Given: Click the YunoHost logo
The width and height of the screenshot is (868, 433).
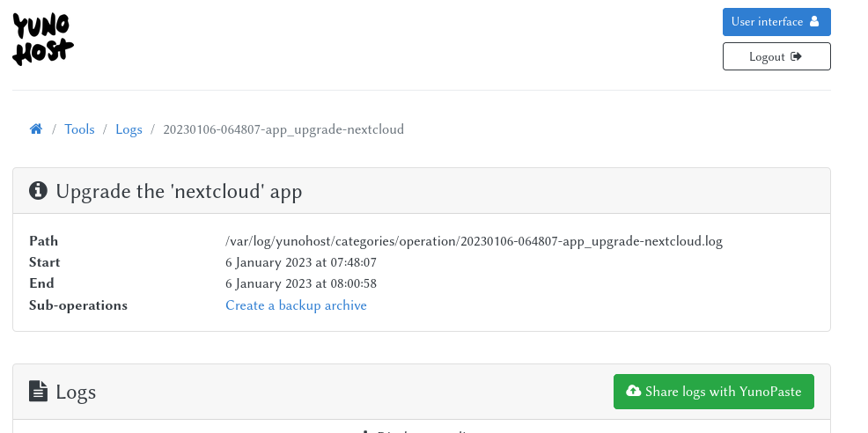Looking at the screenshot, I should [x=43, y=40].
